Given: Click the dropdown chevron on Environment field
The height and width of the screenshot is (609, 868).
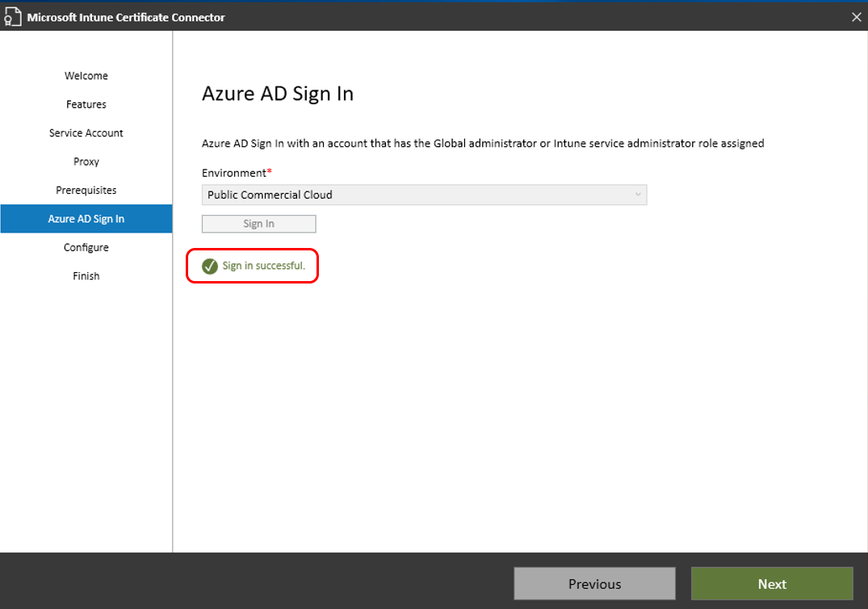Looking at the screenshot, I should (638, 195).
